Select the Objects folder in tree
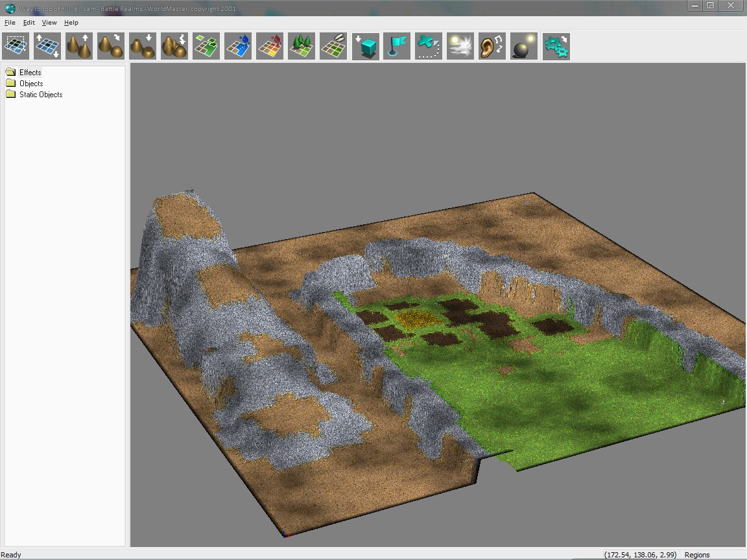Image resolution: width=747 pixels, height=560 pixels. click(x=31, y=84)
